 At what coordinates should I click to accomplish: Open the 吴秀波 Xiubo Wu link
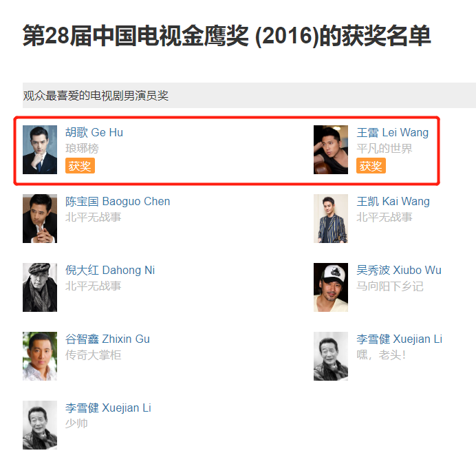click(x=399, y=270)
